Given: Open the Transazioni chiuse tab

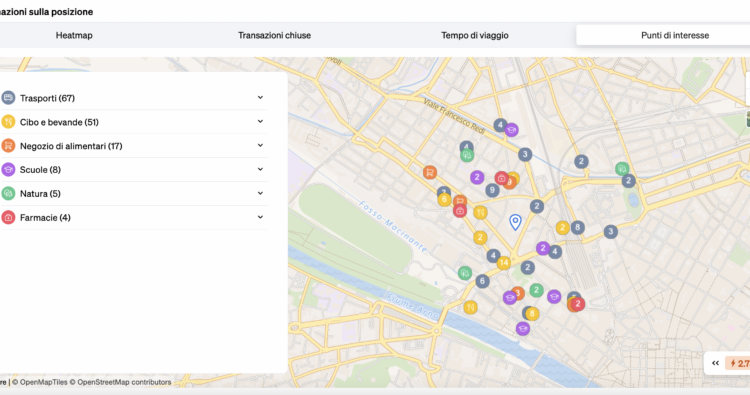Looking at the screenshot, I should 275,35.
